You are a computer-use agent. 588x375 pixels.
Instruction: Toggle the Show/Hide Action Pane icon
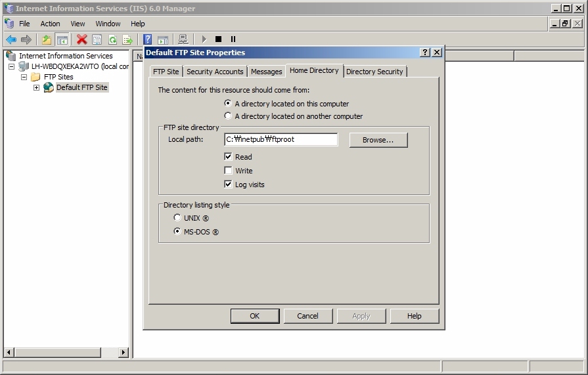163,39
